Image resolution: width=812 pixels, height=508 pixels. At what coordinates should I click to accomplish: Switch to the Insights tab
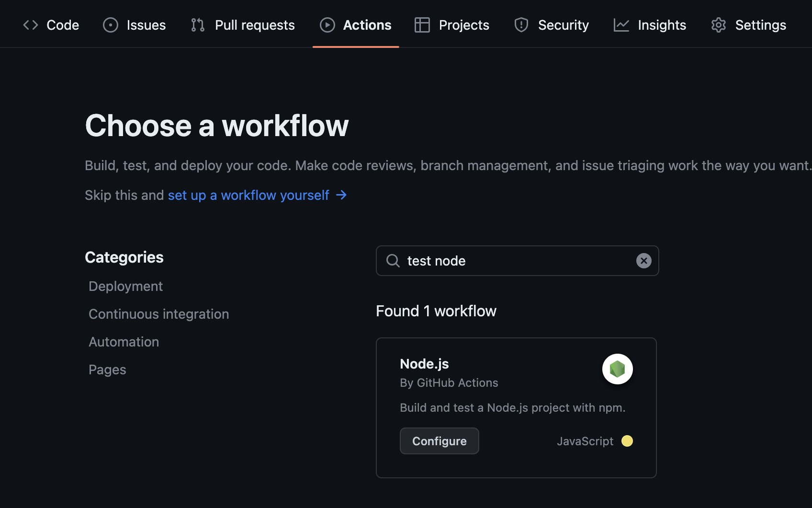pyautogui.click(x=661, y=24)
